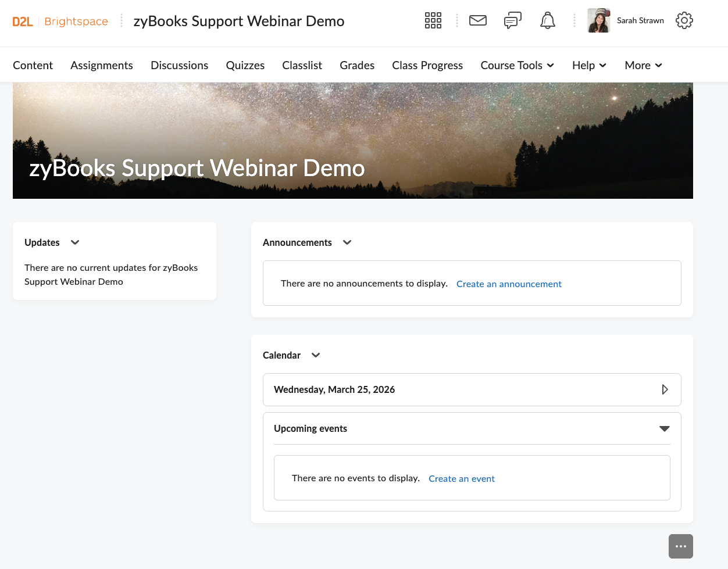Expand the Help dropdown menu
Viewport: 728px width, 569px height.
click(x=590, y=65)
